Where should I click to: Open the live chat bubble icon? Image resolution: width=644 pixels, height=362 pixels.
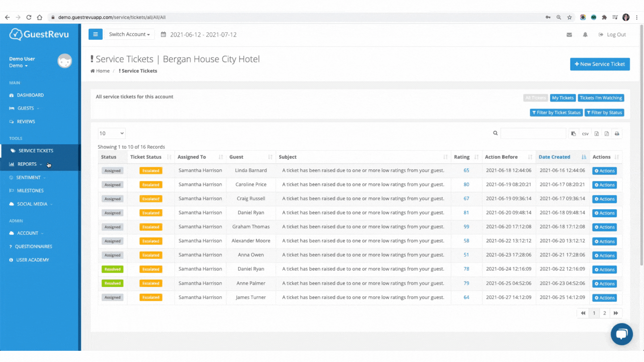[622, 334]
